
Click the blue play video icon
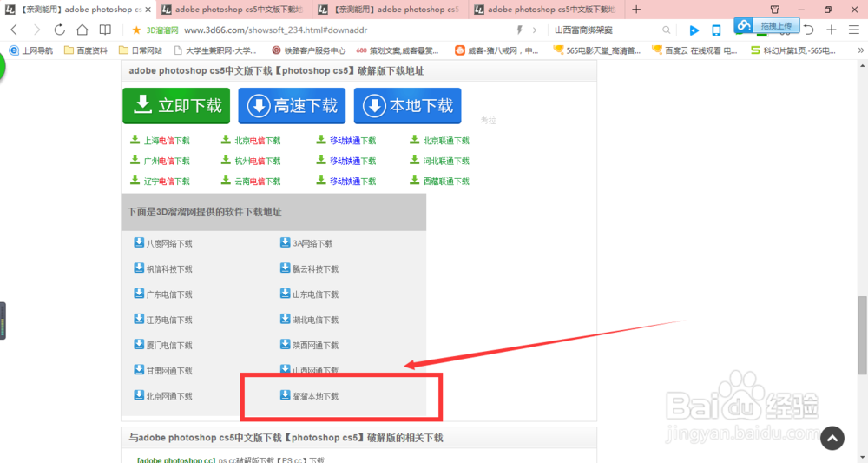pos(694,30)
